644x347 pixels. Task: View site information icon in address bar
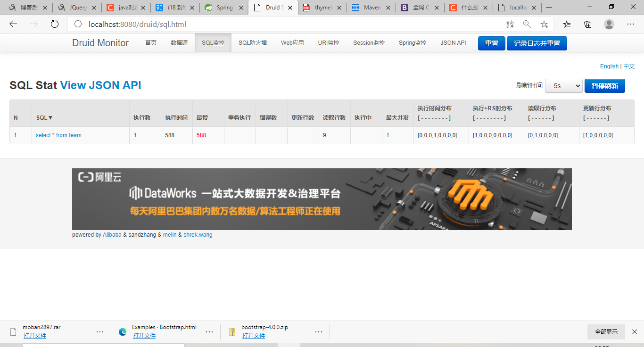click(x=78, y=24)
